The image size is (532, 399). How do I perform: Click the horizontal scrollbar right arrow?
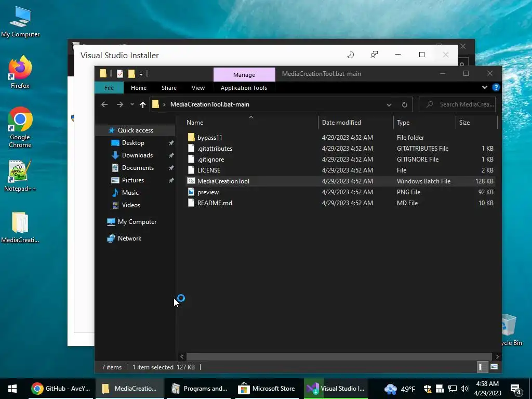click(x=497, y=356)
